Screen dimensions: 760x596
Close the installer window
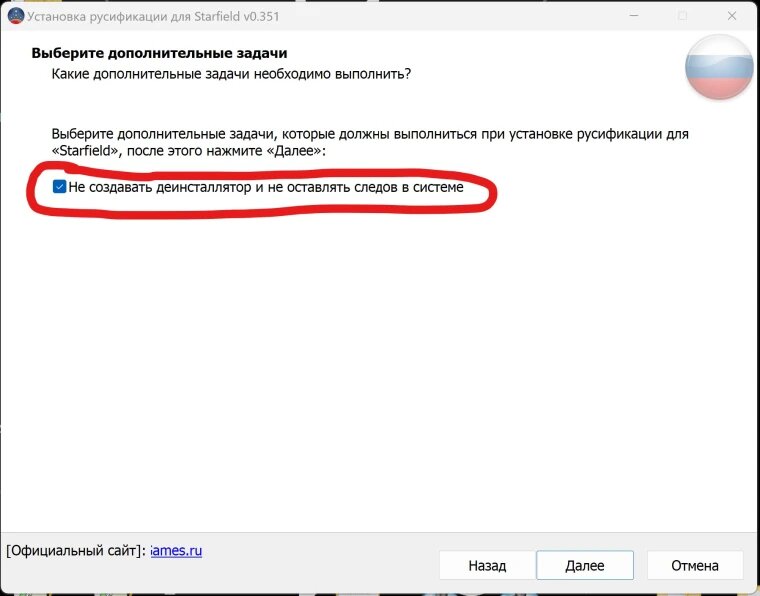pos(732,16)
